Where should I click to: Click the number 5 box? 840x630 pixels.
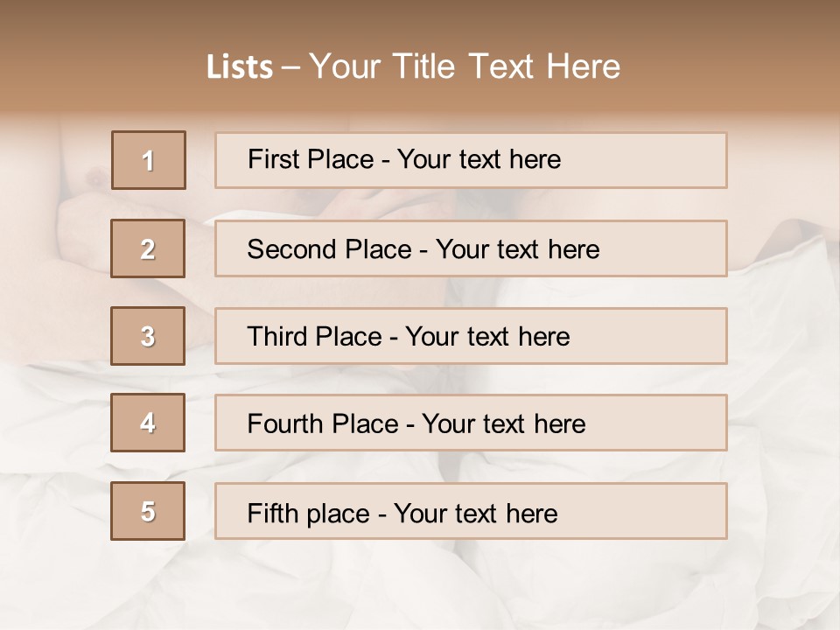click(x=148, y=511)
